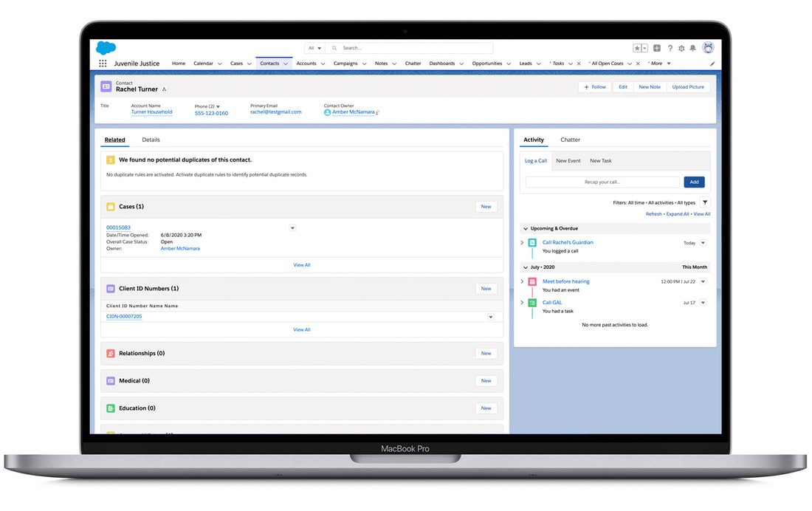Open the Favorites star icon
The width and height of the screenshot is (812, 511).
[x=637, y=48]
